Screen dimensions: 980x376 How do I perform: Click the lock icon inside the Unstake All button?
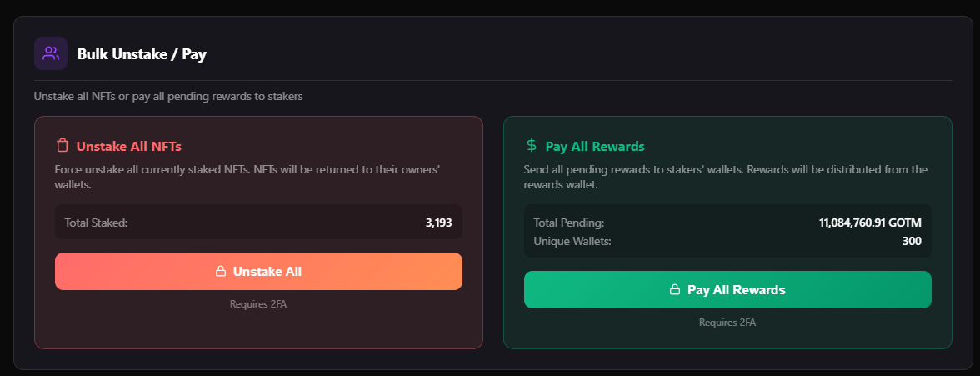click(221, 271)
